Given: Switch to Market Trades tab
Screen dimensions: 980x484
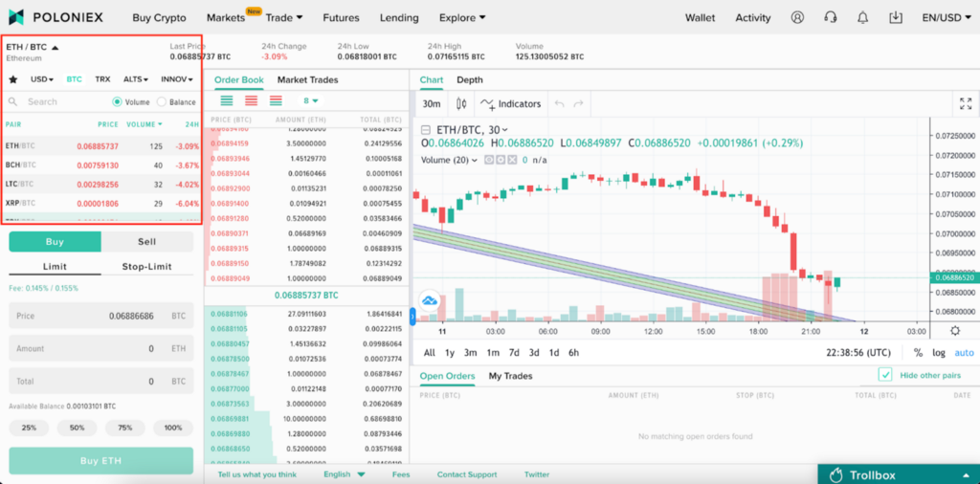Looking at the screenshot, I should pyautogui.click(x=307, y=80).
